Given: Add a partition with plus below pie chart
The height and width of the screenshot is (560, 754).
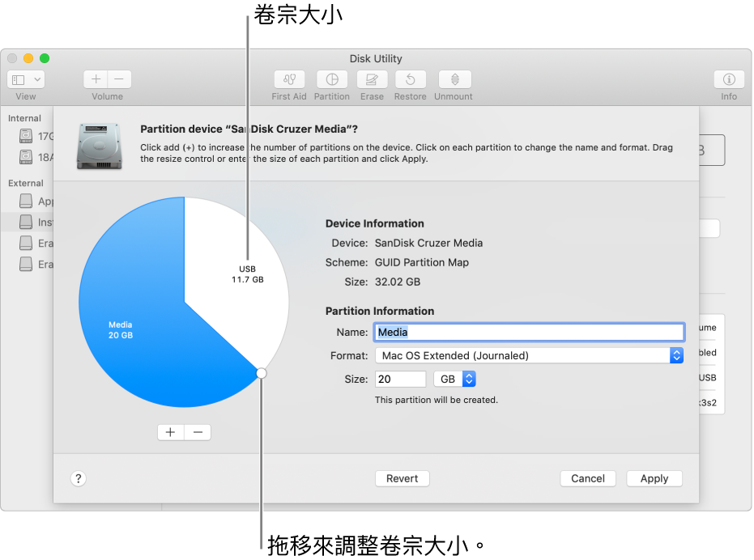Looking at the screenshot, I should point(171,432).
